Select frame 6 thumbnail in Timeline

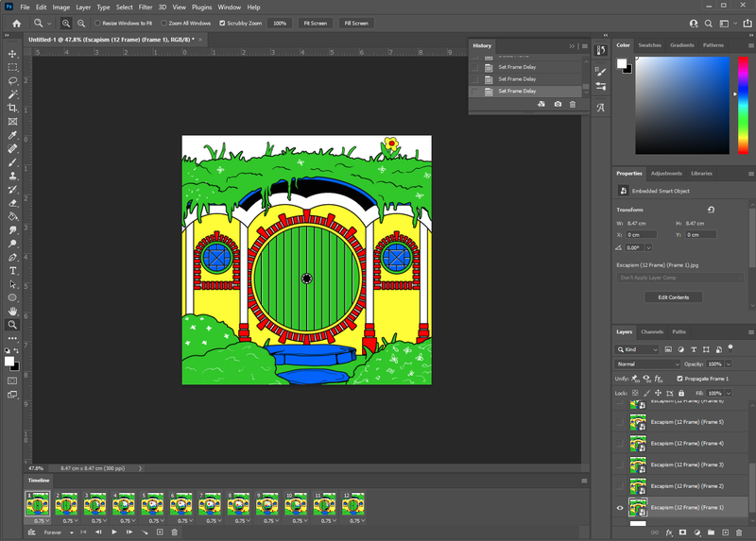click(181, 504)
